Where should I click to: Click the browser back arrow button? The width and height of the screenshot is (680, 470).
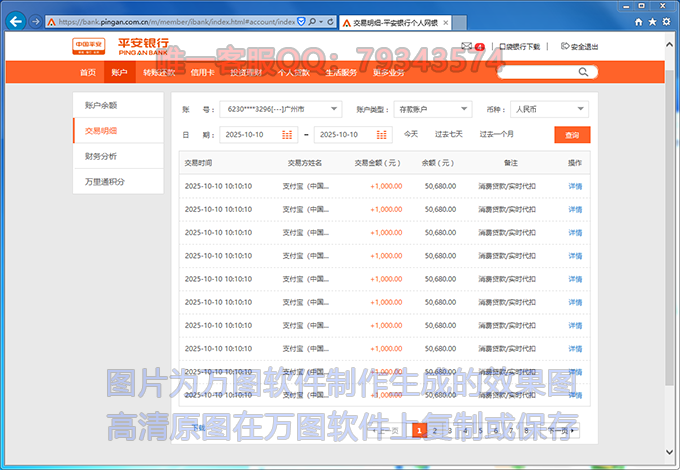(x=16, y=20)
